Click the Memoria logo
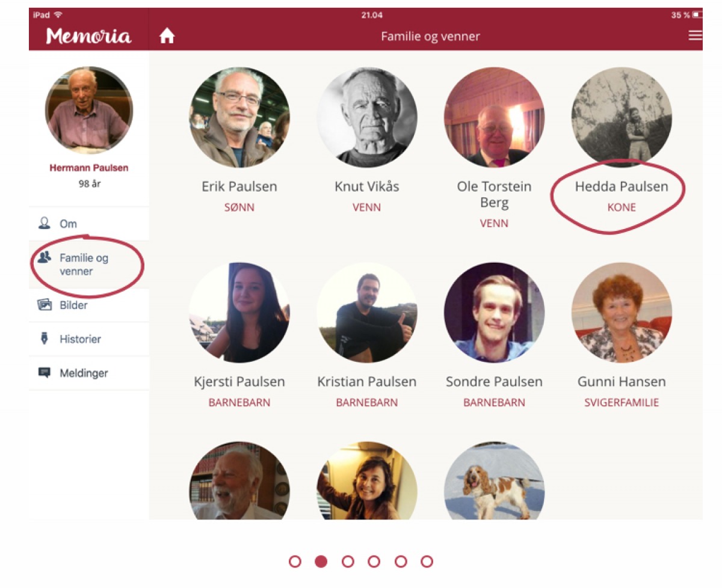Image resolution: width=722 pixels, height=588 pixels. point(88,36)
